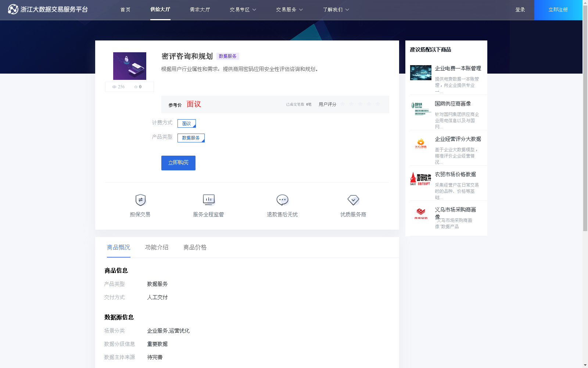The width and height of the screenshot is (588, 368).
Task: Go to the 首页 navigation item
Action: [125, 10]
